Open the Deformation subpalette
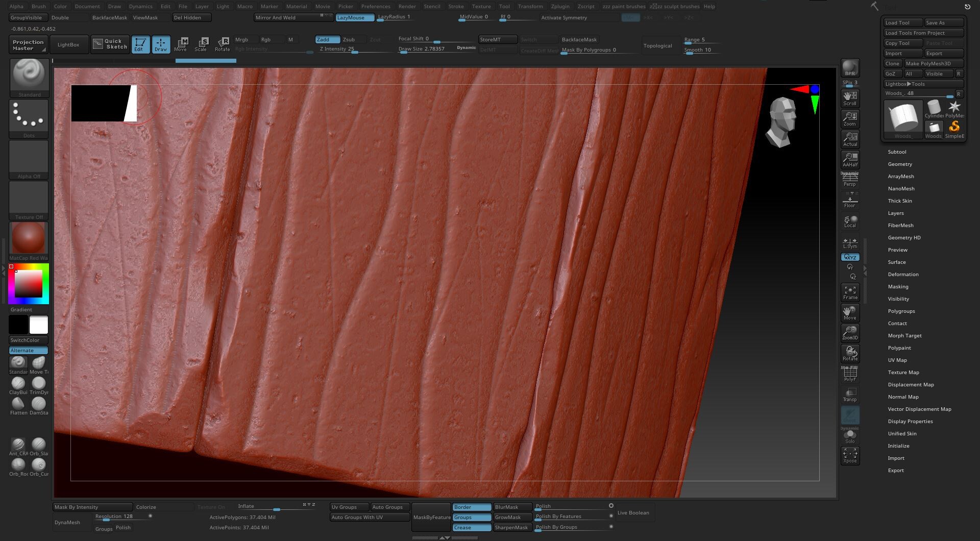The image size is (980, 541). coord(903,274)
